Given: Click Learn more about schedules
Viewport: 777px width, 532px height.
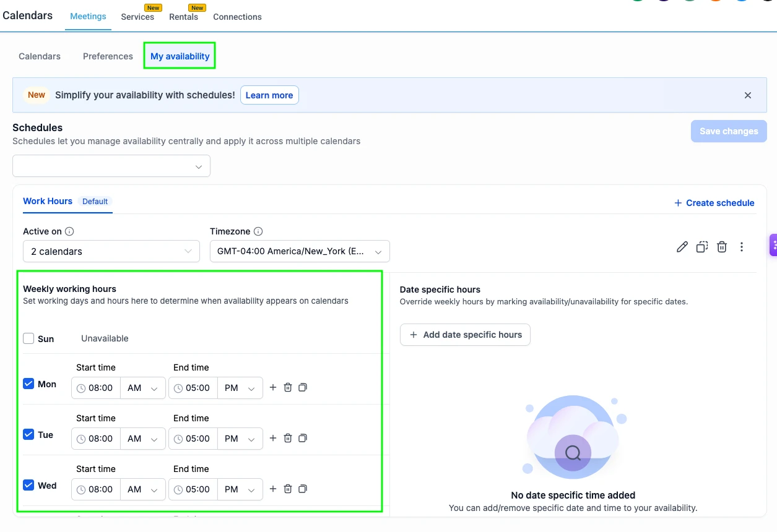Looking at the screenshot, I should point(269,95).
